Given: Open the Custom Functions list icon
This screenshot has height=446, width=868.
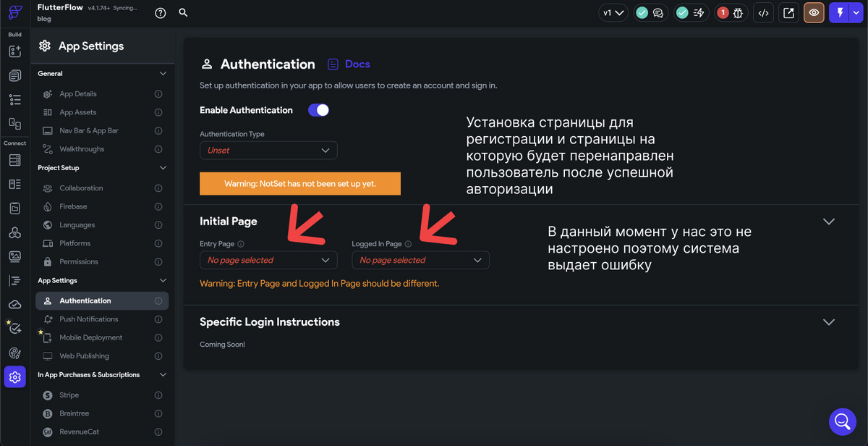Looking at the screenshot, I should click(15, 281).
